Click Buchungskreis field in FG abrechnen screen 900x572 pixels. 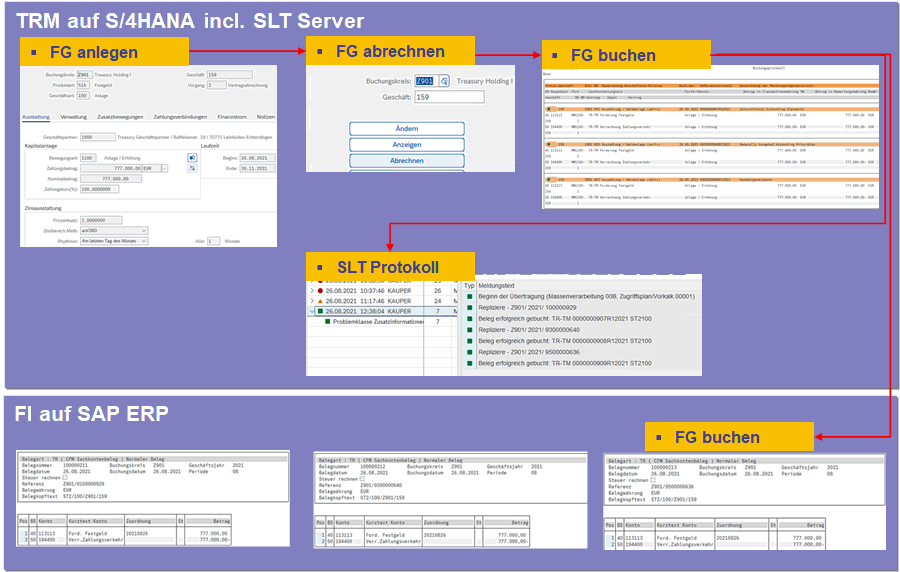[x=426, y=81]
